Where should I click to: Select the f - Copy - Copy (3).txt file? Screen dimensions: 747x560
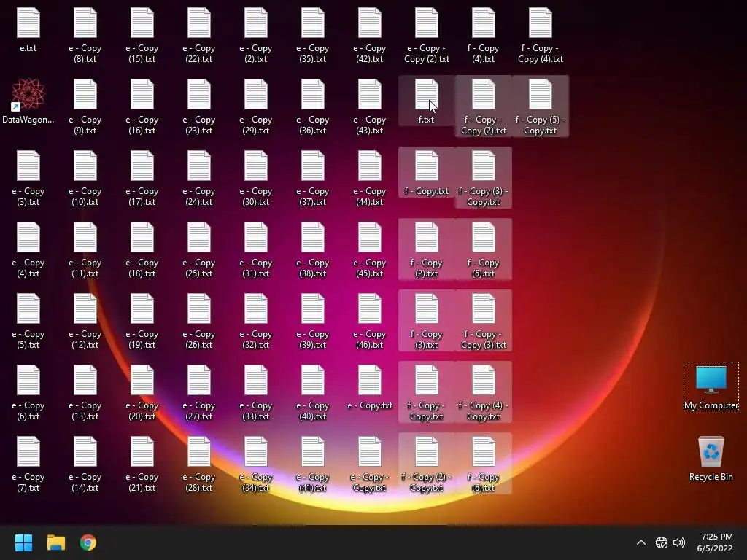coord(483,321)
